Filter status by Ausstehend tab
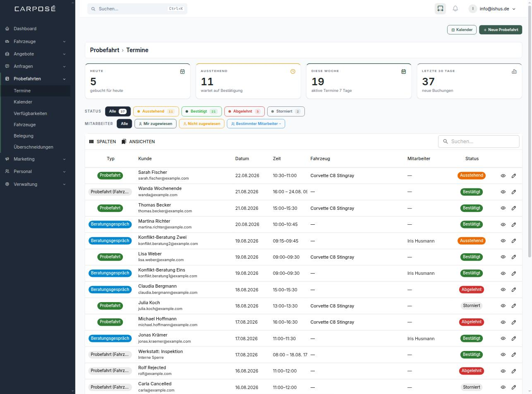 click(156, 111)
